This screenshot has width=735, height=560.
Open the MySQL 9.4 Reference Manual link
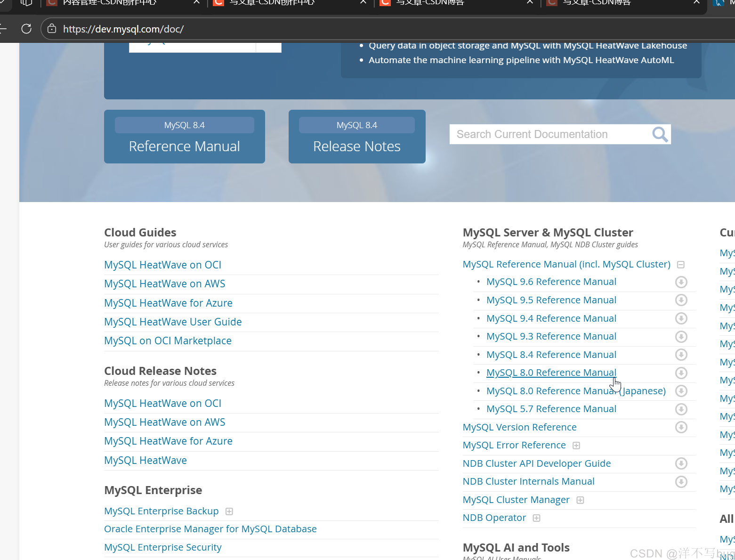(551, 318)
